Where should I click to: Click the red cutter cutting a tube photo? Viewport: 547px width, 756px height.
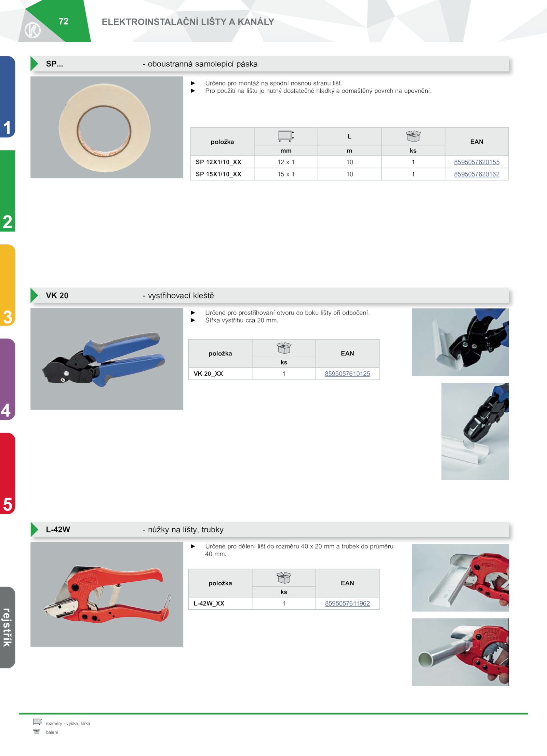click(x=461, y=652)
